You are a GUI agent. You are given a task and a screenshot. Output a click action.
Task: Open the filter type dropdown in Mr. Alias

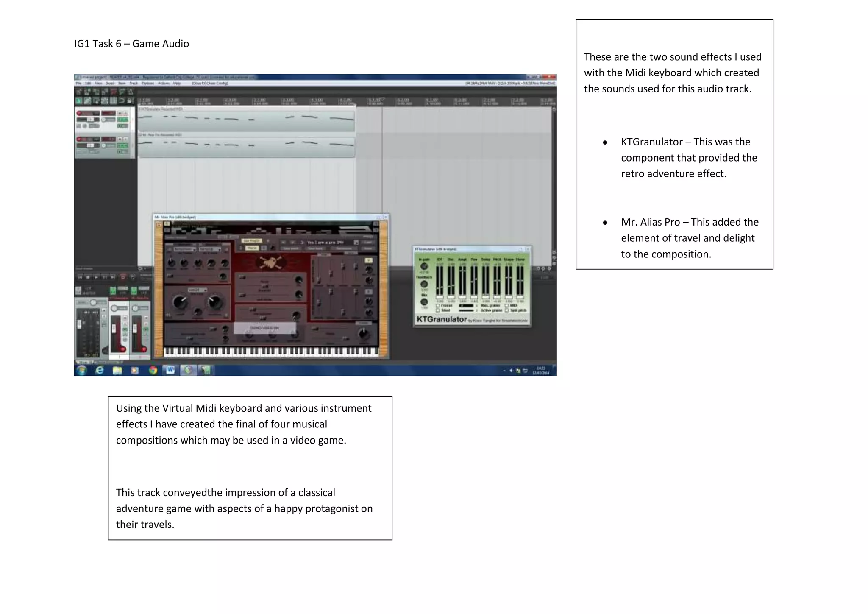[x=198, y=290]
